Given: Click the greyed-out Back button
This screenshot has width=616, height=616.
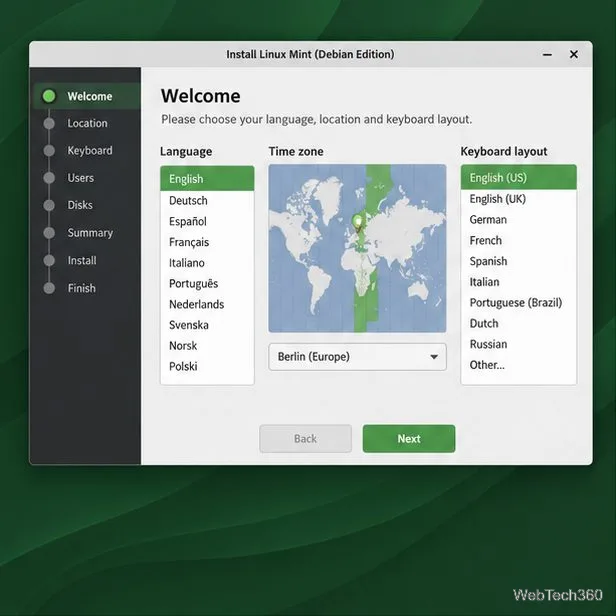Looking at the screenshot, I should (305, 438).
